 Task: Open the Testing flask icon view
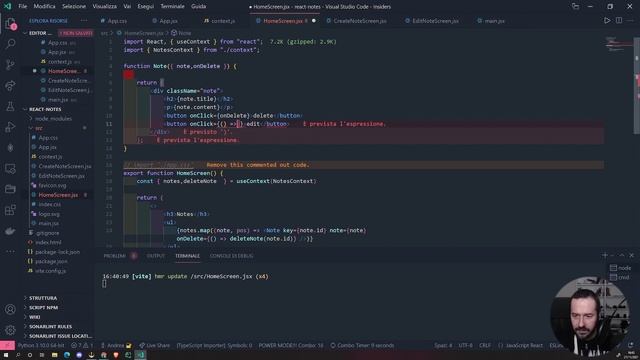(x=10, y=107)
